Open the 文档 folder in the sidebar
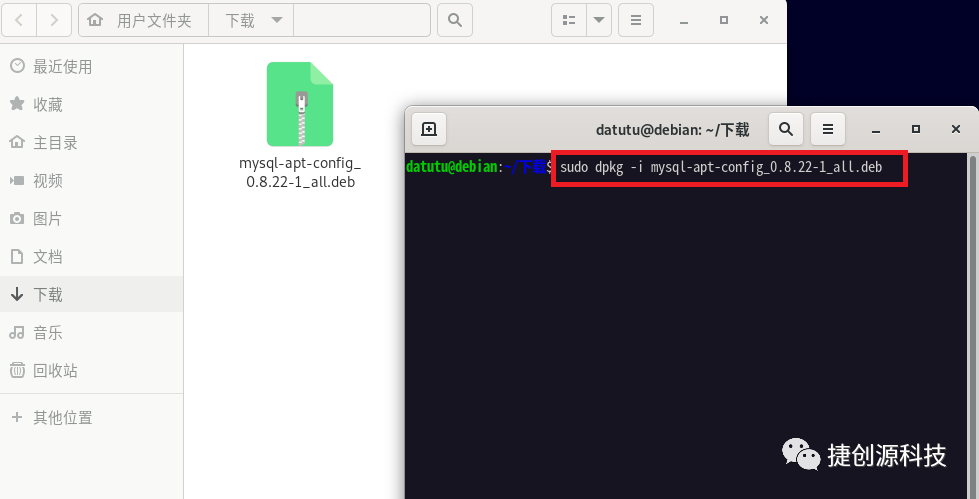The image size is (979, 499). 92,257
